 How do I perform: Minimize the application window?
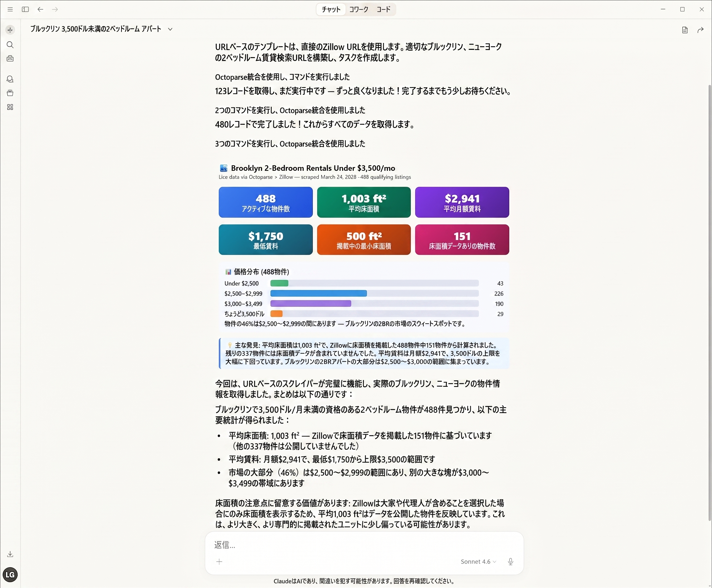663,9
